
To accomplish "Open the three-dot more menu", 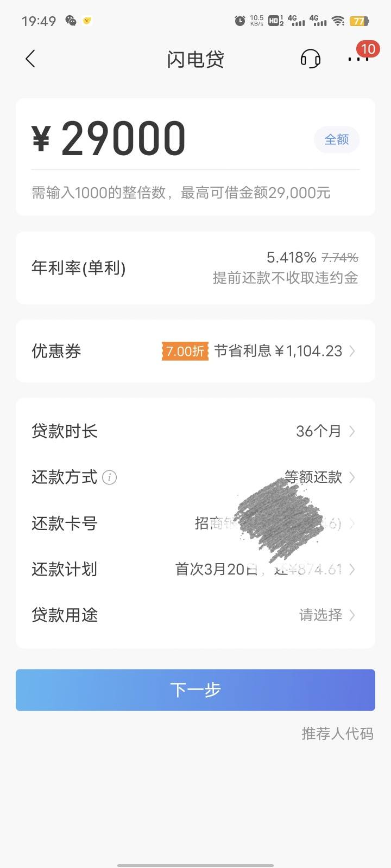I will [x=358, y=58].
